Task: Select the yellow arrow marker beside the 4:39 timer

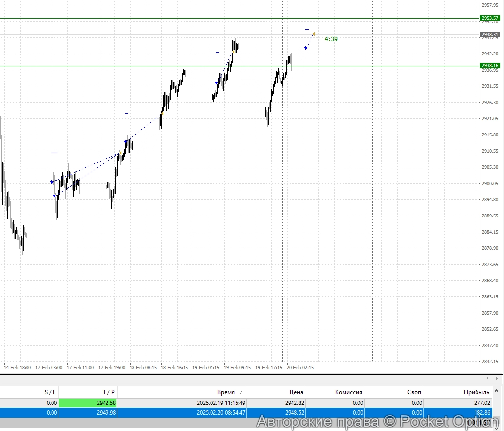Action: [314, 33]
